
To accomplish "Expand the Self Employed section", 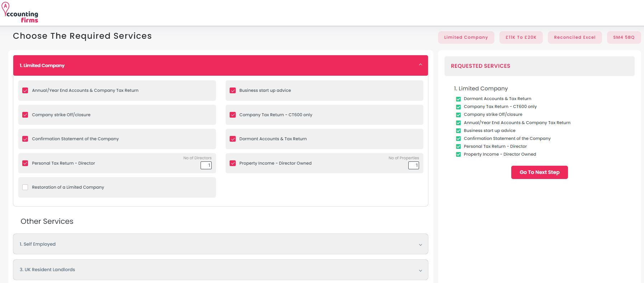I will 221,244.
